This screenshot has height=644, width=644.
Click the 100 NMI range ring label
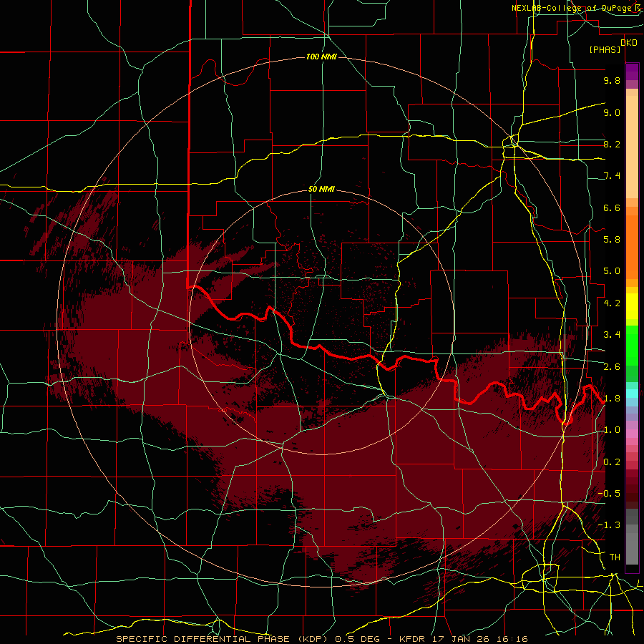point(321,57)
